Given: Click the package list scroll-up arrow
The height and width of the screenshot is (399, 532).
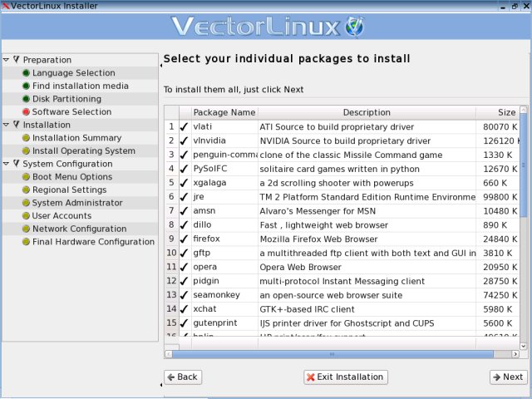Looking at the screenshot, I should [x=523, y=110].
